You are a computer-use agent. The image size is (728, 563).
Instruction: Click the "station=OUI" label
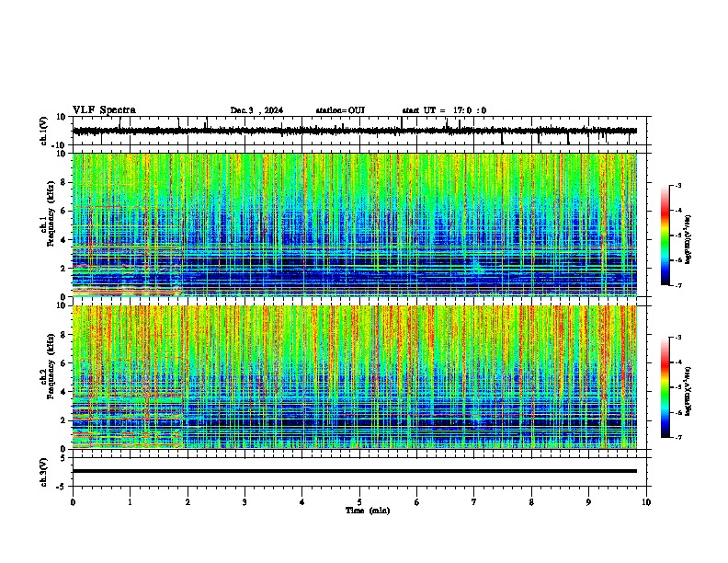tap(340, 110)
